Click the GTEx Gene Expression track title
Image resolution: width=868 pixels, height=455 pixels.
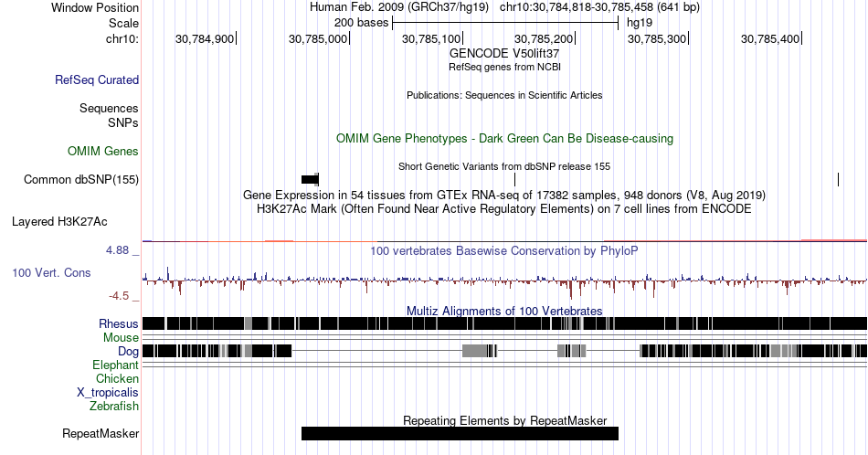click(x=504, y=195)
